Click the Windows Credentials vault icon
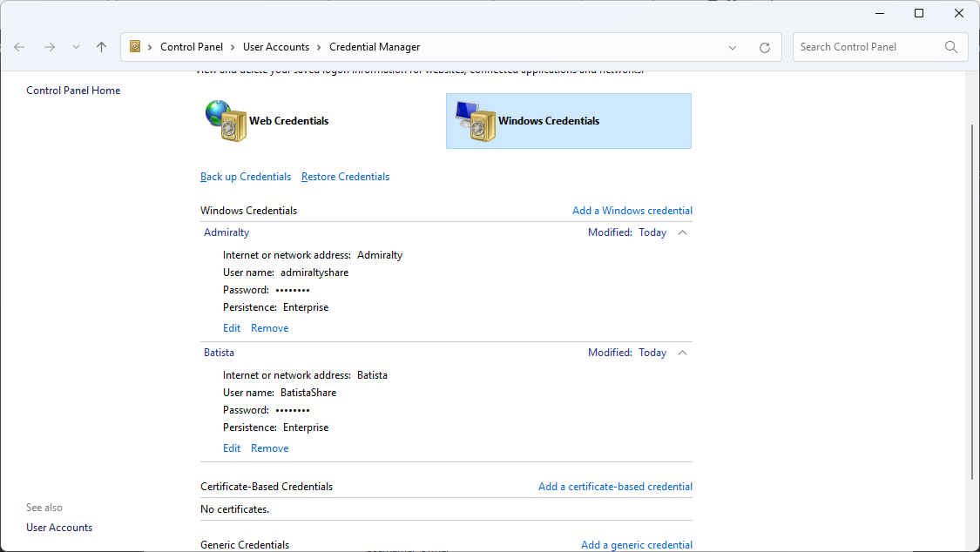This screenshot has height=552, width=980. coord(476,121)
